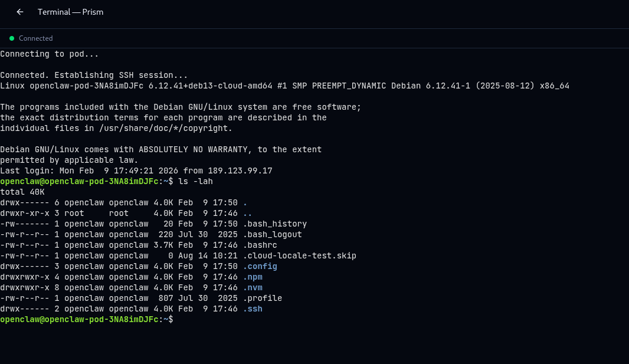Click the Connected status label
The image size is (629, 364).
(x=35, y=38)
